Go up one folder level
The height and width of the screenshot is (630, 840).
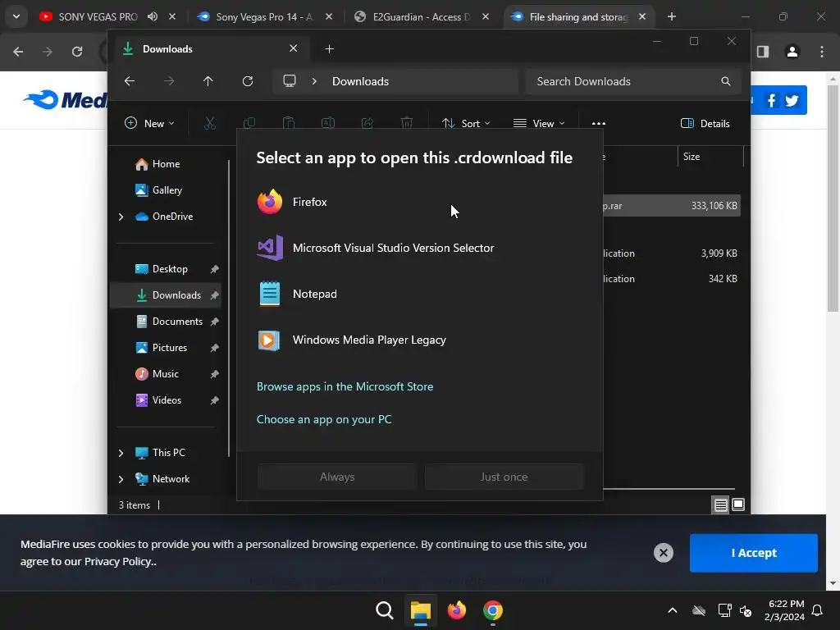pos(208,81)
